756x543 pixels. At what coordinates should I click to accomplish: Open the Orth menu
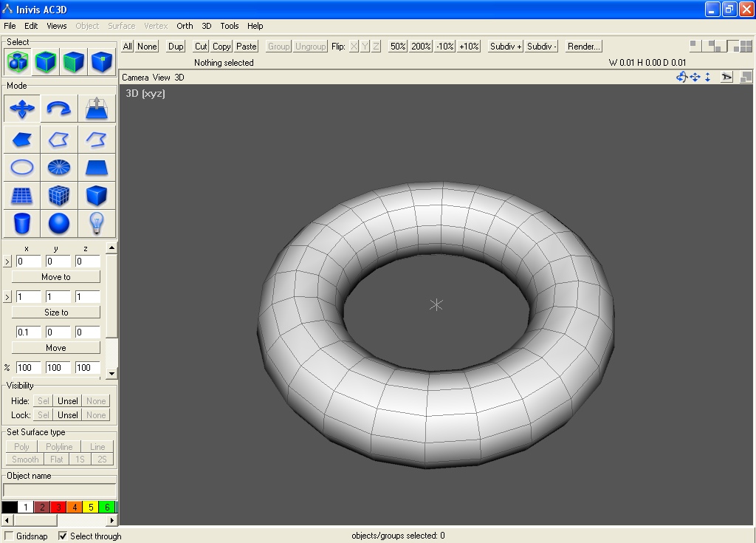pos(185,26)
